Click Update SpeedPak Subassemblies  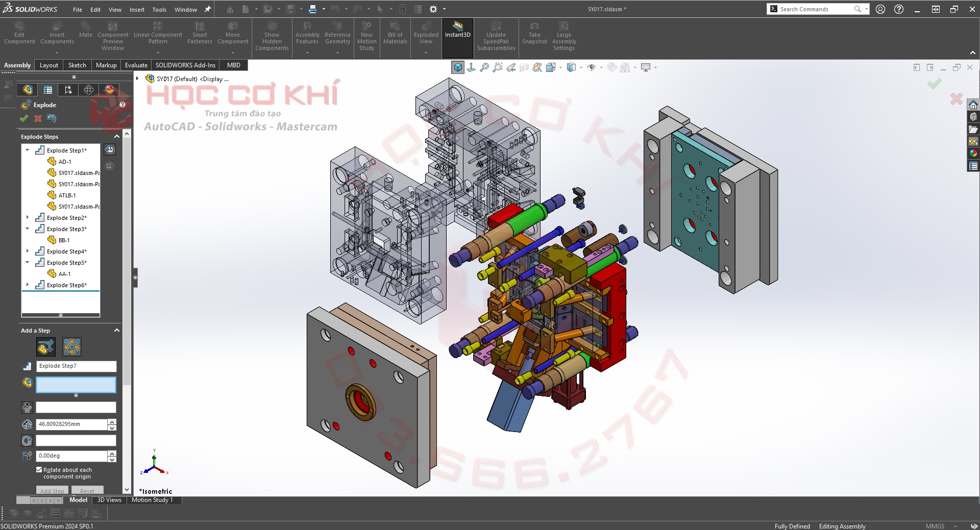coord(496,37)
